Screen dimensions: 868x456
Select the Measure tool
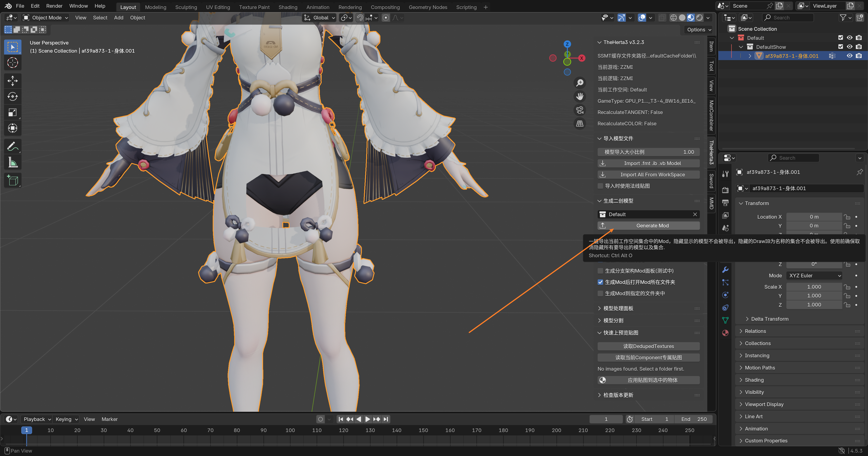click(x=12, y=163)
